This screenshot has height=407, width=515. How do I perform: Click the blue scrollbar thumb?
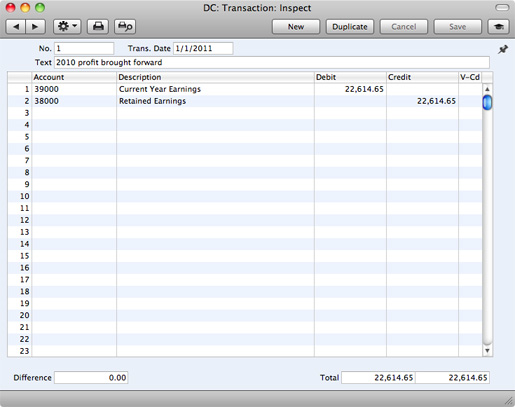pos(487,102)
